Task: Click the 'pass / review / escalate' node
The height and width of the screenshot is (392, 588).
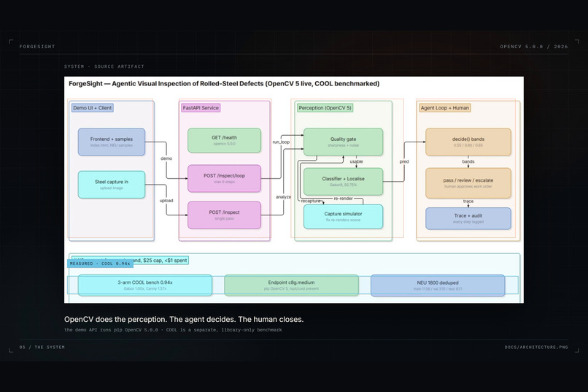Action: pos(468,183)
